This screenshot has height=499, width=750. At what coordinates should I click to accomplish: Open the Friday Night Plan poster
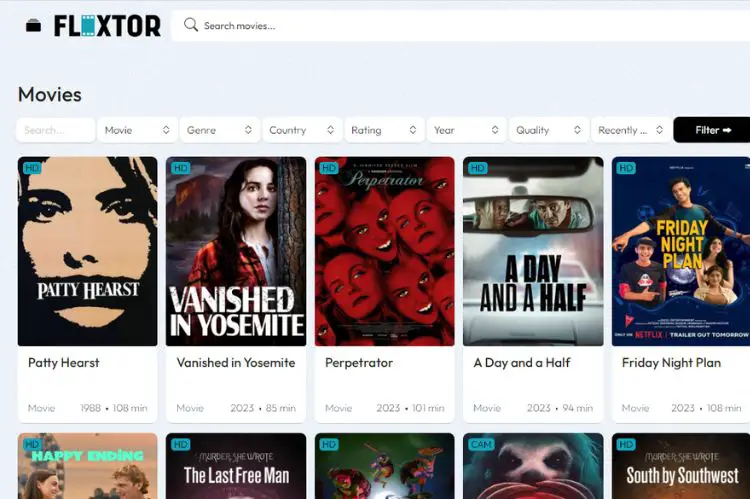tap(681, 251)
